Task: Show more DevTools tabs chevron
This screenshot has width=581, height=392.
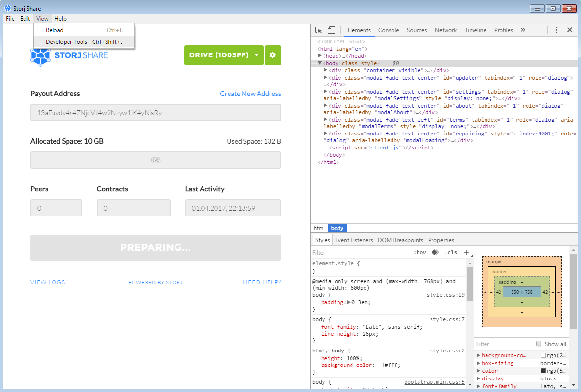Action: point(522,30)
